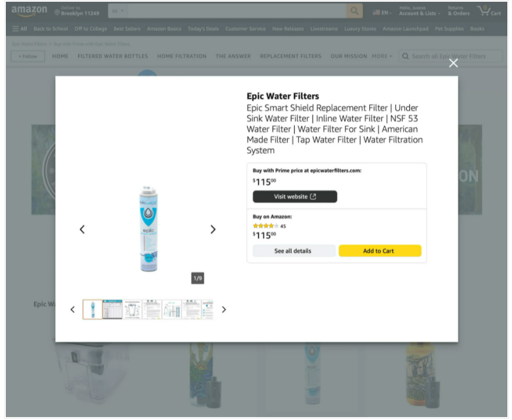Expand the MORE store navigation dropdown
Image resolution: width=512 pixels, height=420 pixels.
(382, 57)
